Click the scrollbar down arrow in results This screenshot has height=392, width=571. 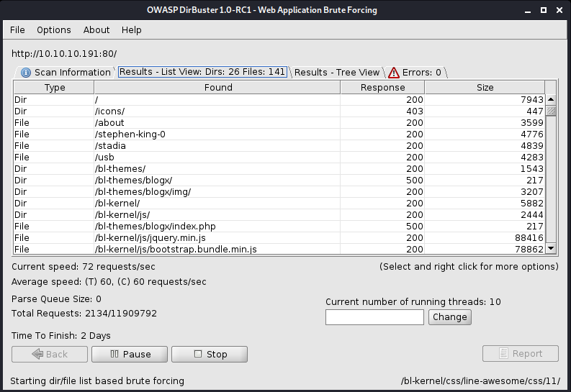(x=551, y=248)
